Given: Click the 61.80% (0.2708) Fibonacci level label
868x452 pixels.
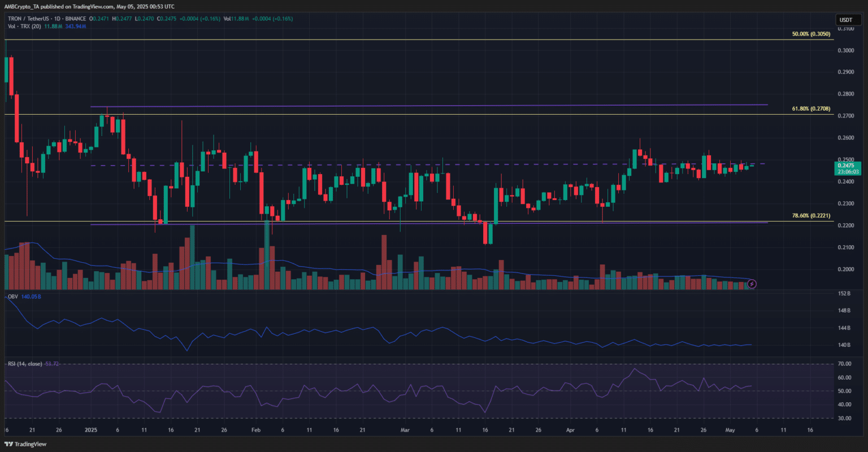Looking at the screenshot, I should click(811, 108).
